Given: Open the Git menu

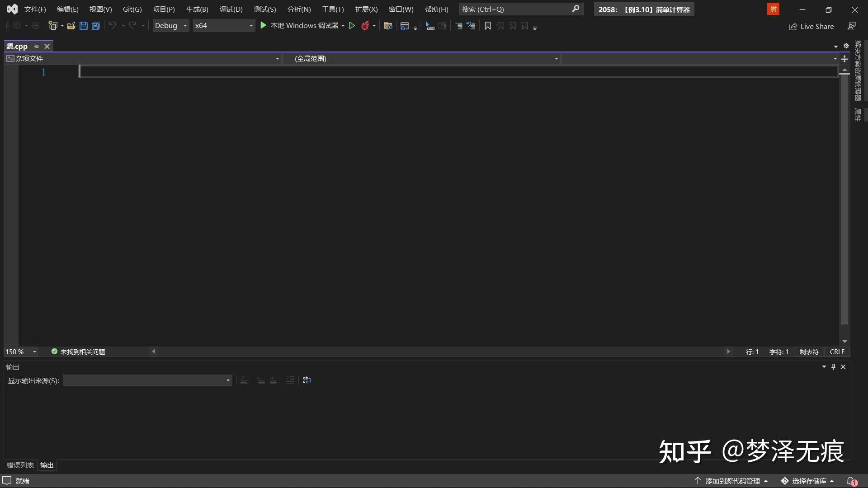Looking at the screenshot, I should click(x=132, y=9).
